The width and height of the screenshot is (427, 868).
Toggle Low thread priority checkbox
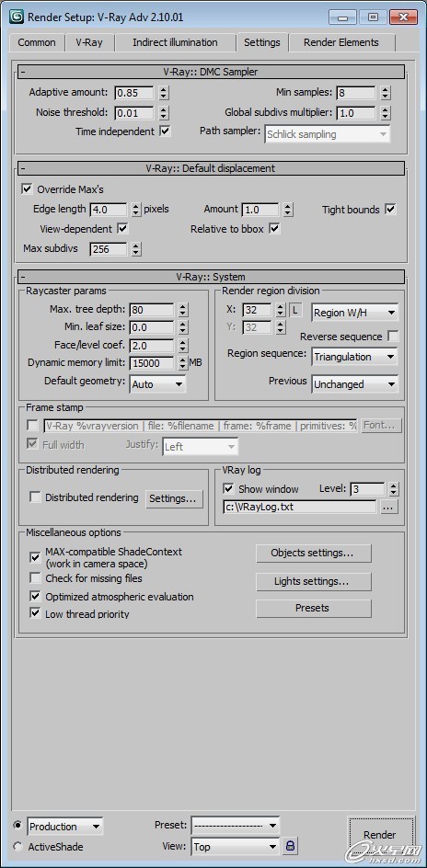tap(35, 613)
